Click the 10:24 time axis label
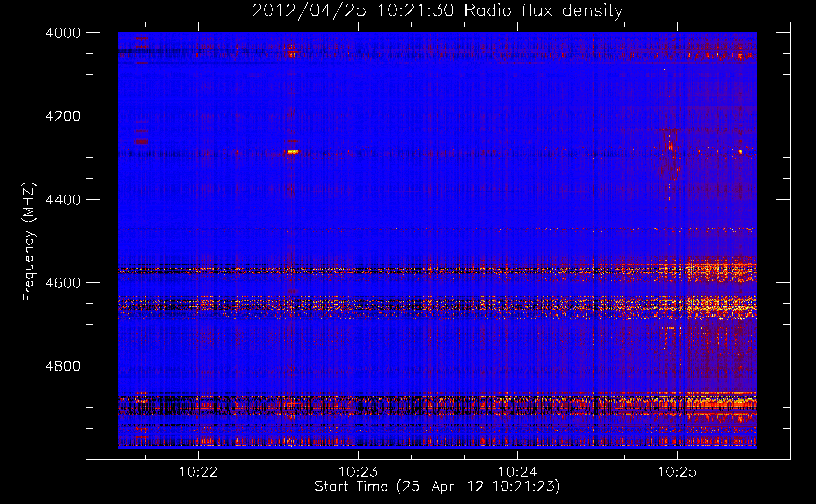The image size is (816, 504). [x=517, y=472]
